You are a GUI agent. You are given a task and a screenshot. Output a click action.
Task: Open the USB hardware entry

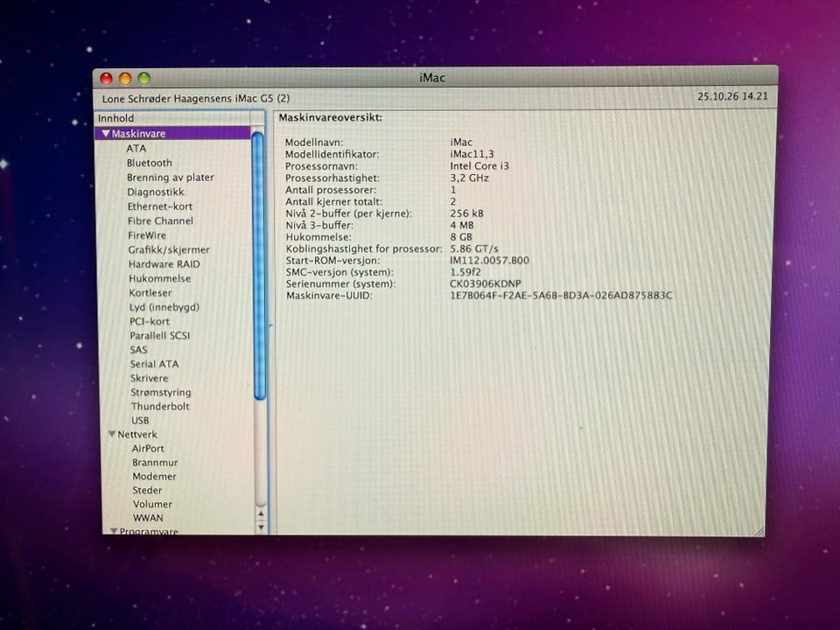point(140,421)
